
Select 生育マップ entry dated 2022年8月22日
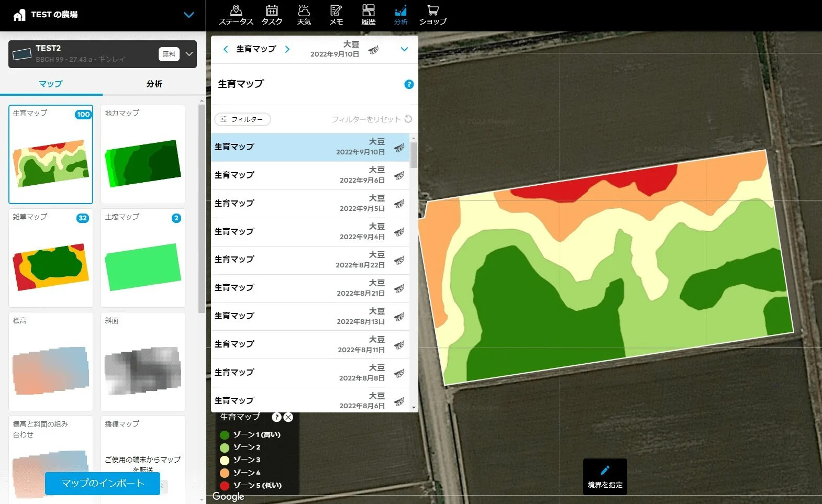[310, 260]
